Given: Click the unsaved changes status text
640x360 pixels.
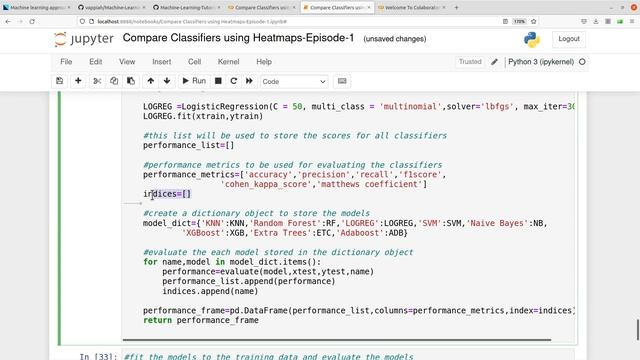Looking at the screenshot, I should click(395, 39).
